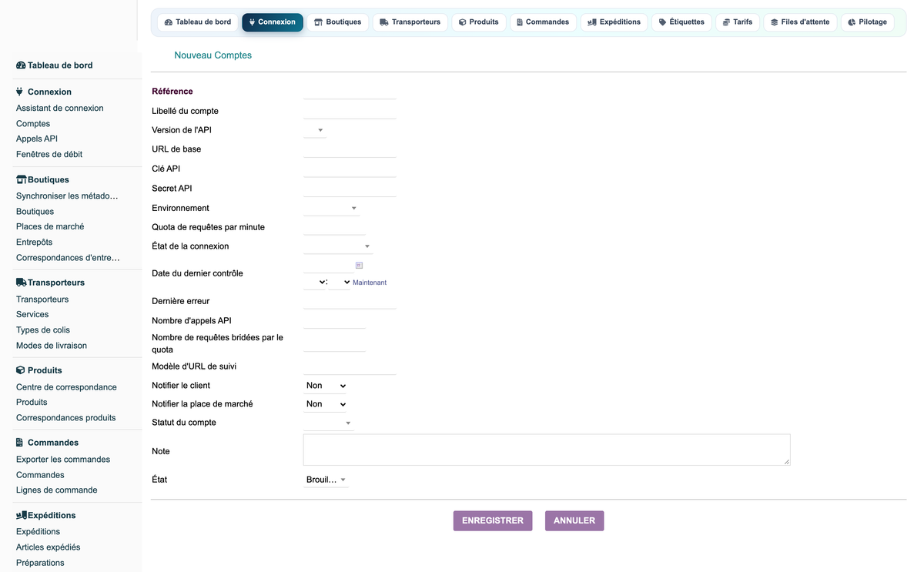Image resolution: width=924 pixels, height=572 pixels.
Task: Open Articles expédiés in sidebar
Action: pos(49,547)
